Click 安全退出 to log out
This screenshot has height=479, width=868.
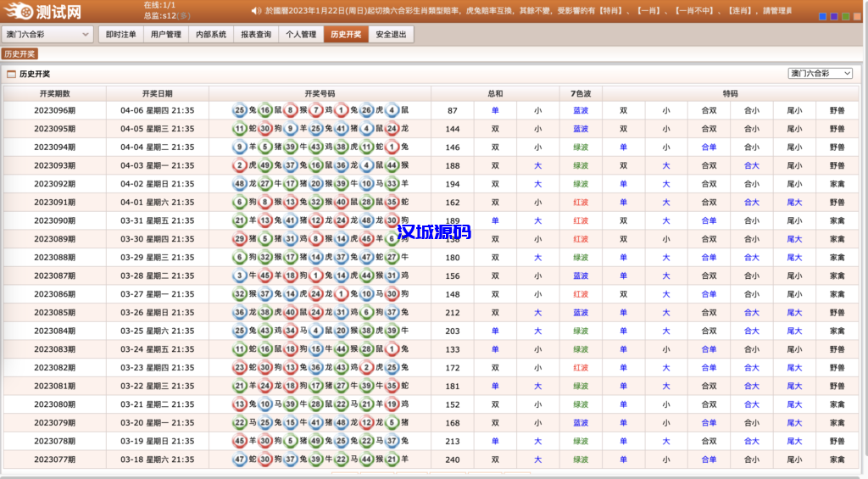tap(391, 34)
